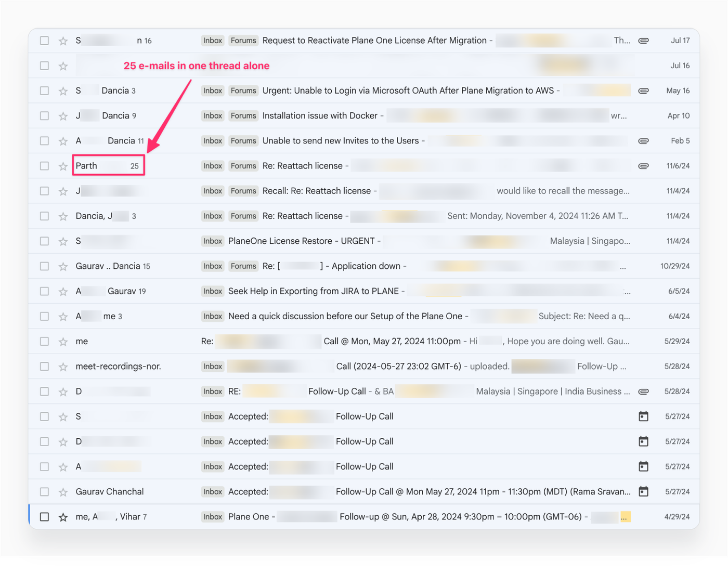This screenshot has height=574, width=728.
Task: Check the PlaneOne License Restore email
Action: coord(44,241)
